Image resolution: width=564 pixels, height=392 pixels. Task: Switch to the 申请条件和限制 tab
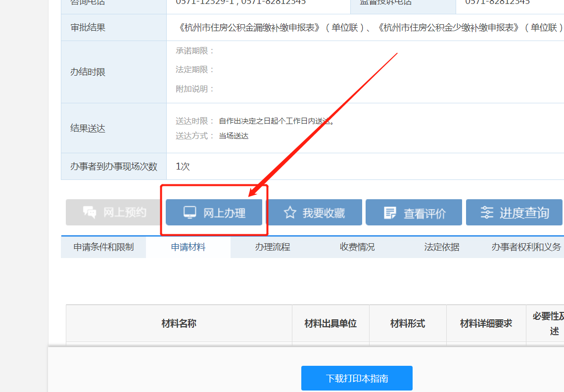[103, 247]
